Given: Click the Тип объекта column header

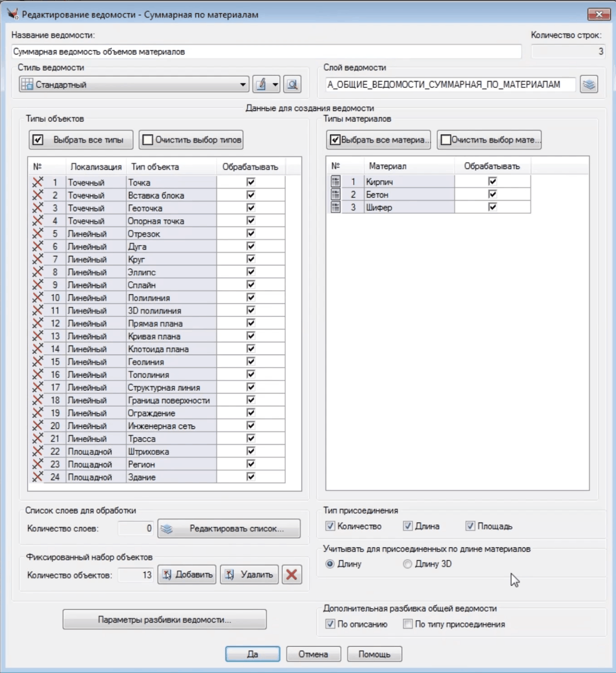Looking at the screenshot, I should pyautogui.click(x=155, y=167).
